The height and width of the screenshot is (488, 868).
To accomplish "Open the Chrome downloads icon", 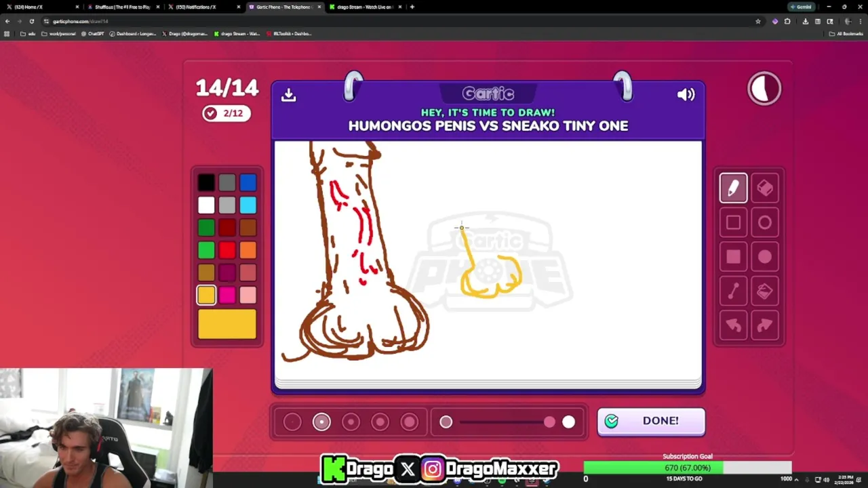I will pos(805,21).
